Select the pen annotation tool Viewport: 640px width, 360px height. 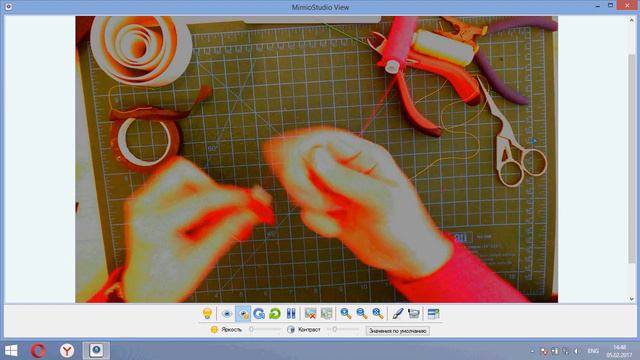click(398, 313)
